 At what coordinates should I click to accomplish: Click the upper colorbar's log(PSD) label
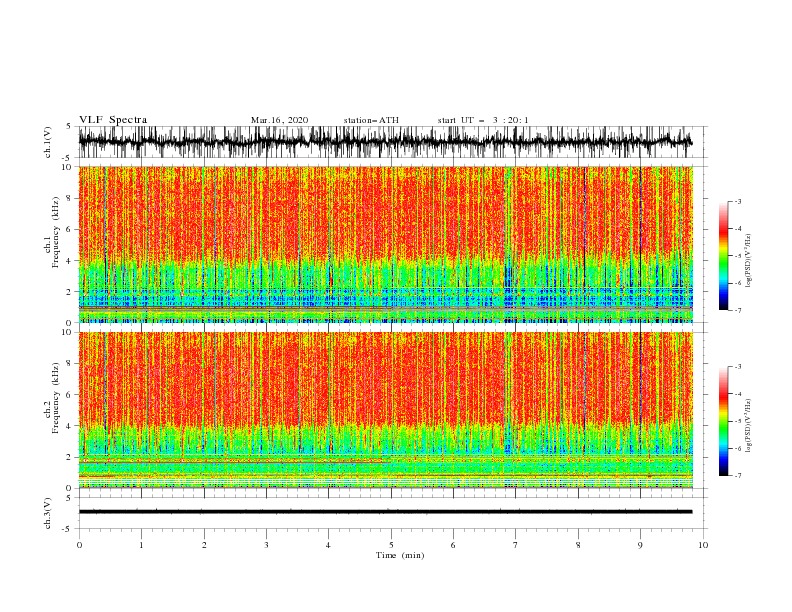(749, 261)
